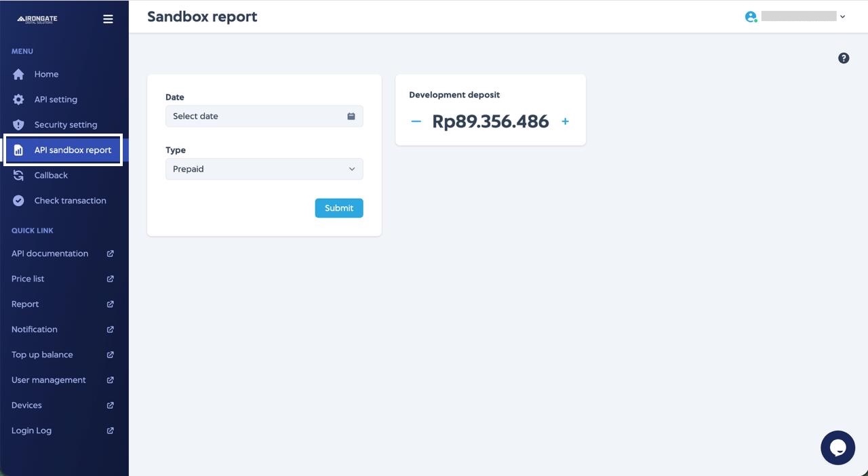Image resolution: width=868 pixels, height=476 pixels.
Task: Switch to the Callback menu item
Action: tap(51, 175)
